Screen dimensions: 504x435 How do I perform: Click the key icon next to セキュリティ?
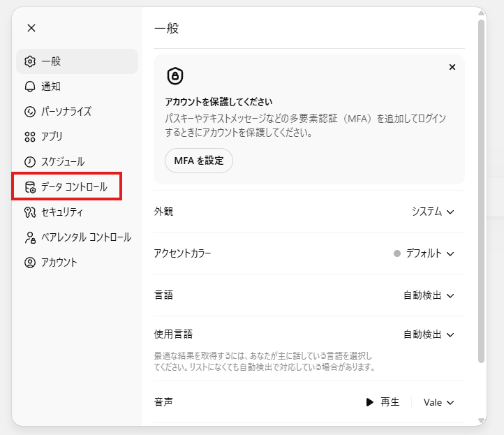(30, 212)
